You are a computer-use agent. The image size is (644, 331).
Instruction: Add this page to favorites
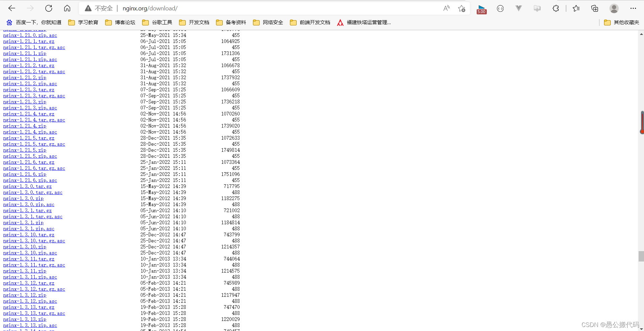click(462, 8)
